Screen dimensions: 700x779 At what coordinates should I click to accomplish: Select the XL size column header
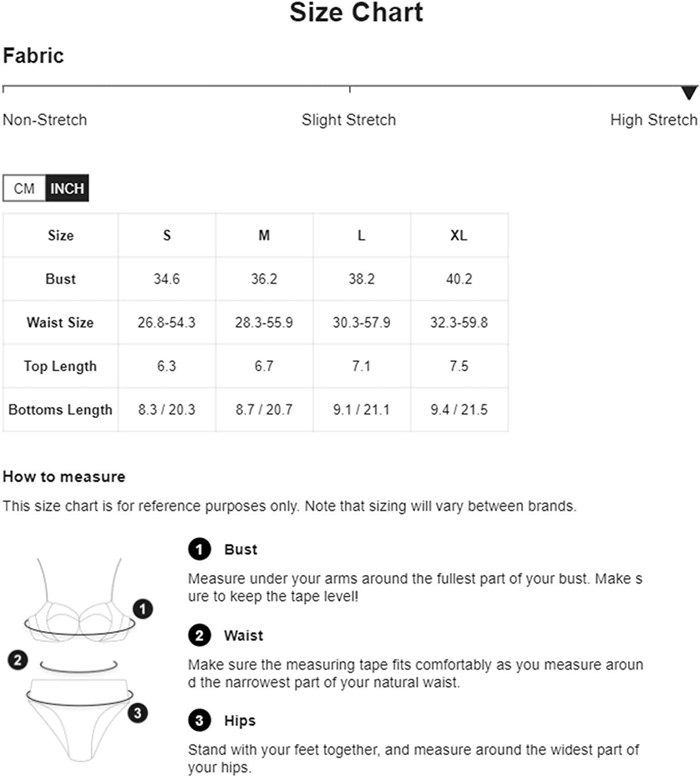tap(459, 235)
